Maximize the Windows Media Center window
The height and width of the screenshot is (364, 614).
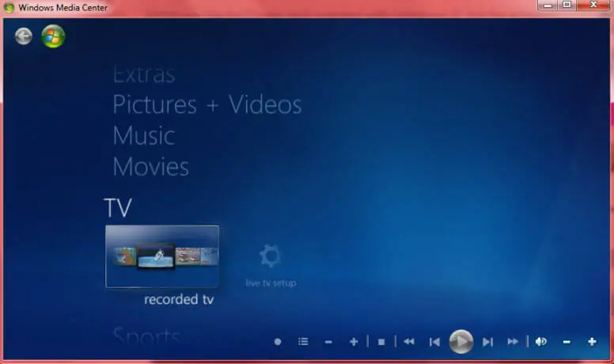coord(567,5)
